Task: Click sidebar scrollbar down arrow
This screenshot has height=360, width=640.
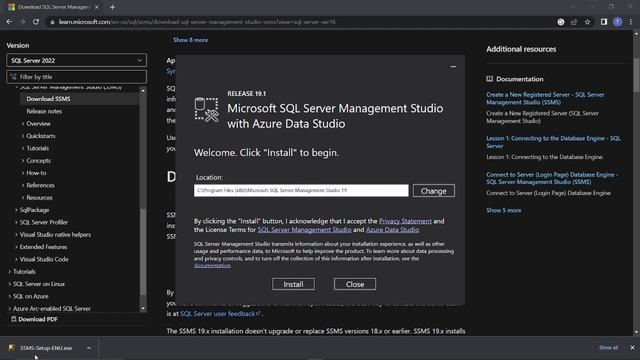Action: (143, 309)
